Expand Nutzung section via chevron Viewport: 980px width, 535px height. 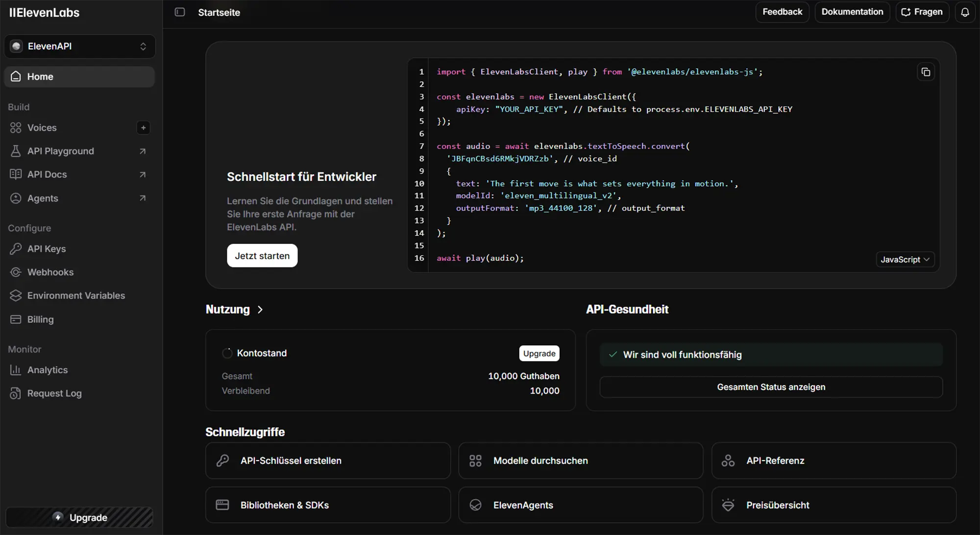(260, 310)
